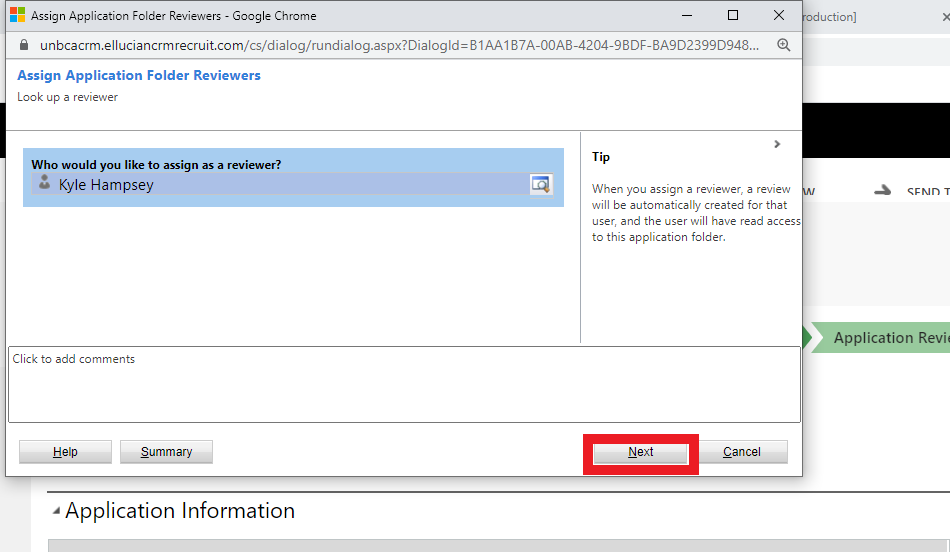Click into the comments text area
Screen dimensions: 950x552
404,385
